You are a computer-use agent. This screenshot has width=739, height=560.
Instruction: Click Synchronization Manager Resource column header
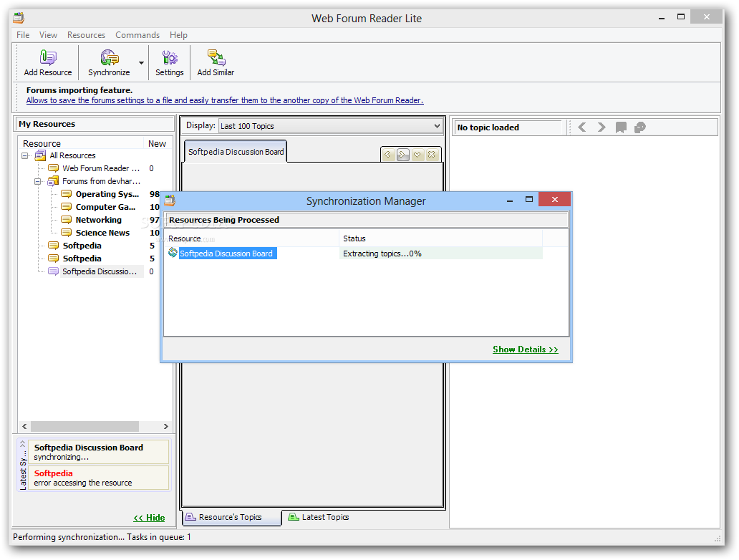pyautogui.click(x=251, y=238)
